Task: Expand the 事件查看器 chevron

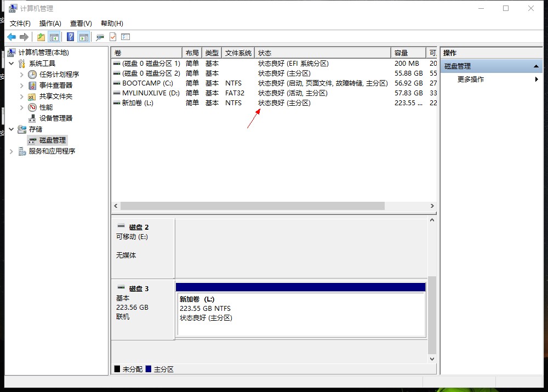Action: point(22,86)
